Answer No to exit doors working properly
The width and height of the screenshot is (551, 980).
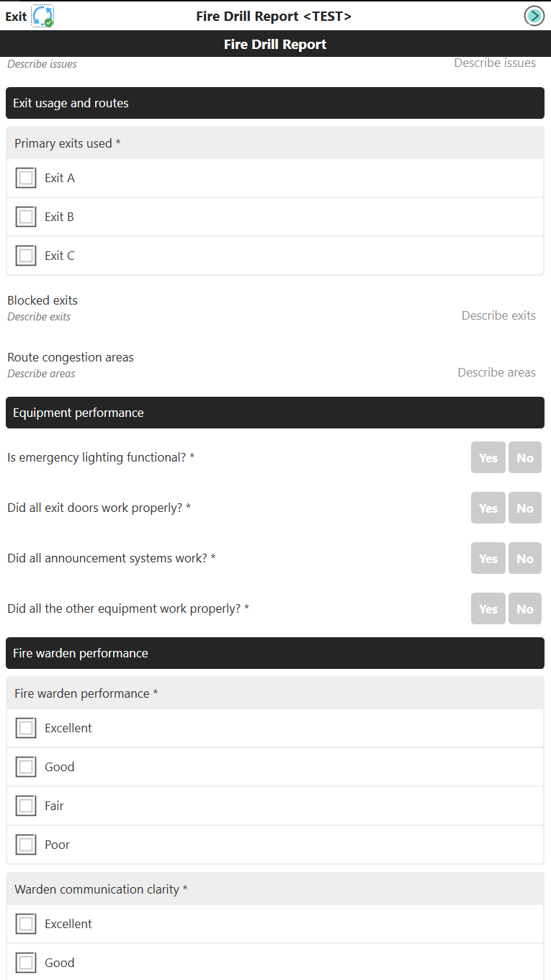pos(524,508)
